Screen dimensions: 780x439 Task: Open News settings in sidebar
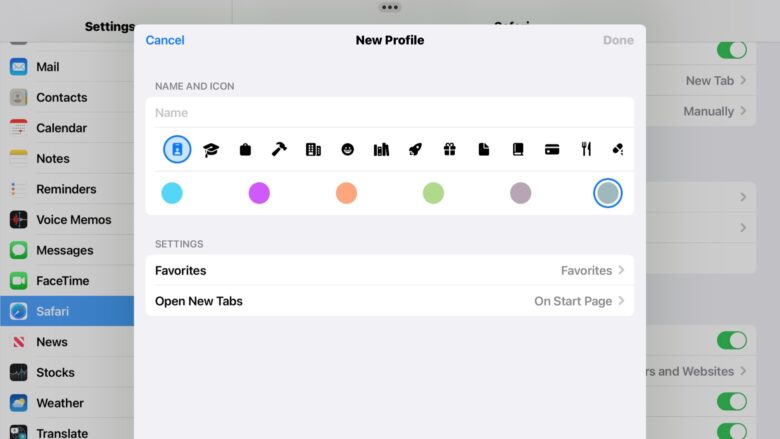[x=67, y=342]
